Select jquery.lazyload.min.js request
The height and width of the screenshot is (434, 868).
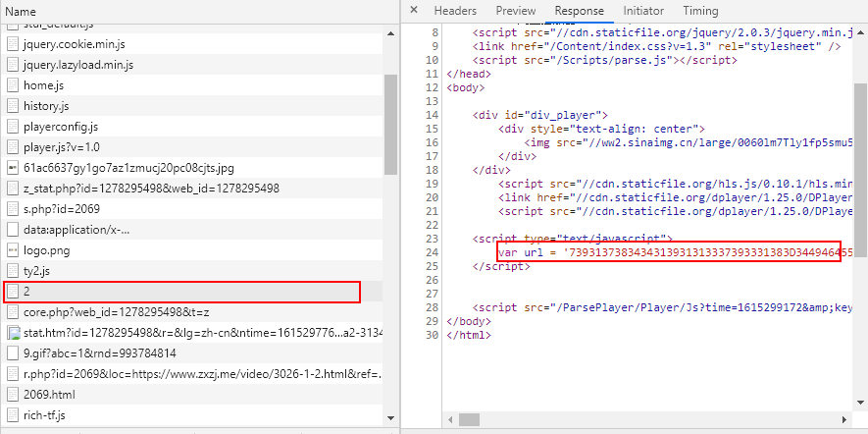[192, 65]
